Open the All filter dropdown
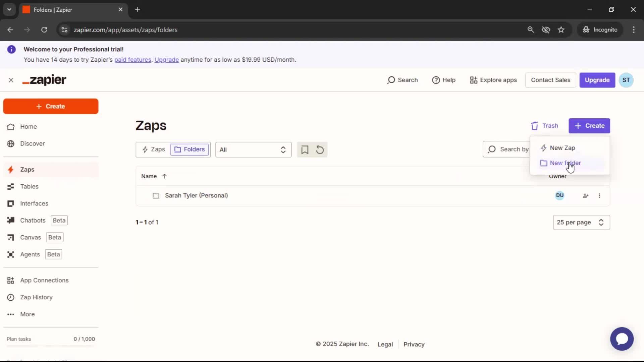This screenshot has height=362, width=644. tap(253, 150)
